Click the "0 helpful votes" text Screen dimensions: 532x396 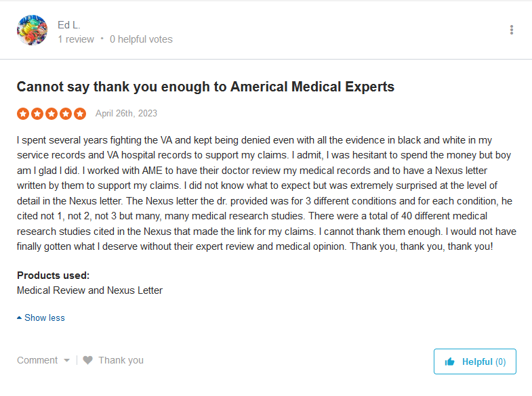(141, 39)
